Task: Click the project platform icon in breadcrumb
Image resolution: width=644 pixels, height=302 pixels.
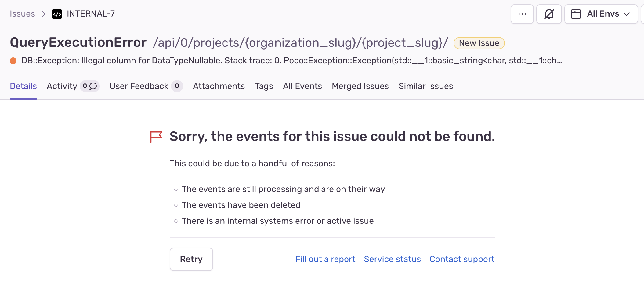Action: pos(57,14)
